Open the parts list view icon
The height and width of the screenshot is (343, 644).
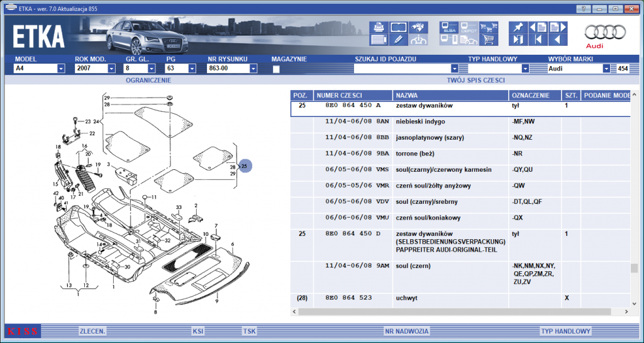pos(379,40)
